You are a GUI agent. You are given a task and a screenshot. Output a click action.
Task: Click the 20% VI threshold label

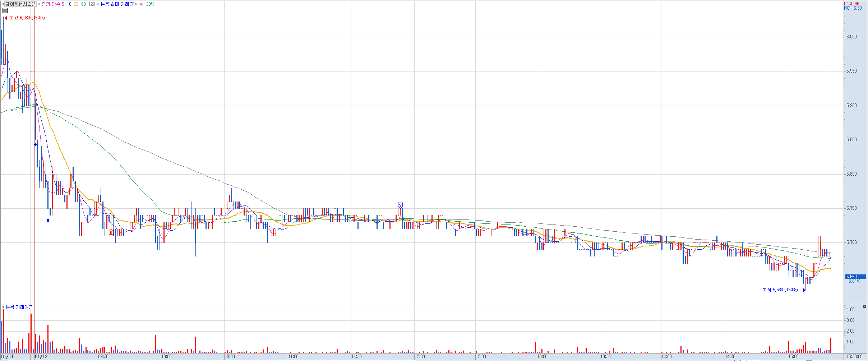point(150,4)
